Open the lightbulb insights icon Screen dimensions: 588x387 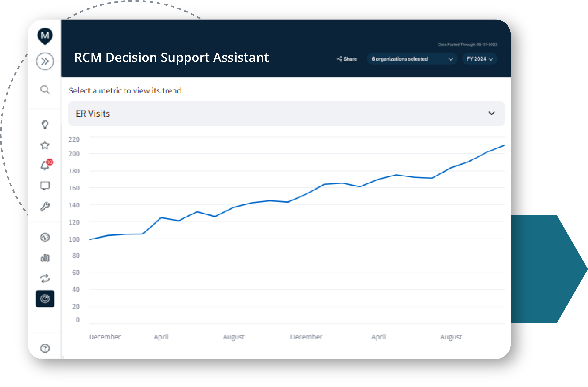click(x=45, y=124)
